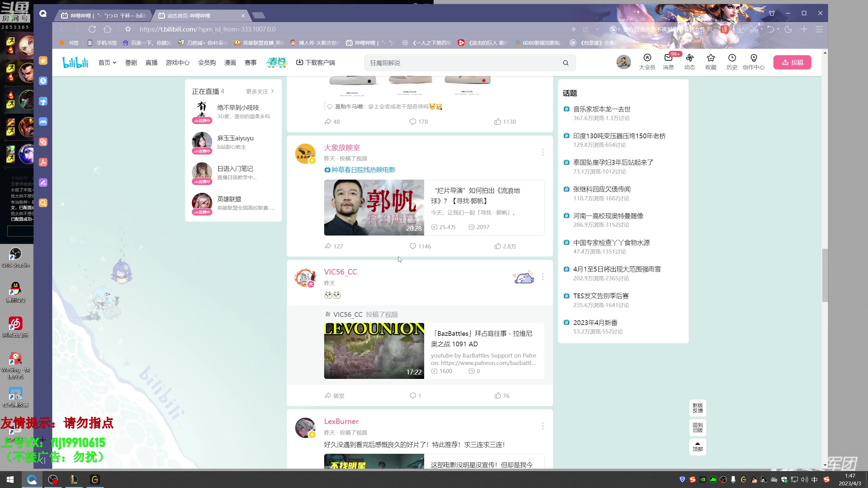Viewport: 868px width, 488px height.
Task: Click share icon on 大象放映室 post
Action: pyautogui.click(x=334, y=246)
